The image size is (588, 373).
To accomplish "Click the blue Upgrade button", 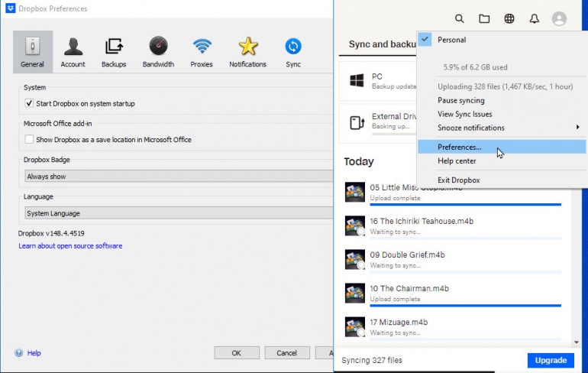I will (550, 360).
